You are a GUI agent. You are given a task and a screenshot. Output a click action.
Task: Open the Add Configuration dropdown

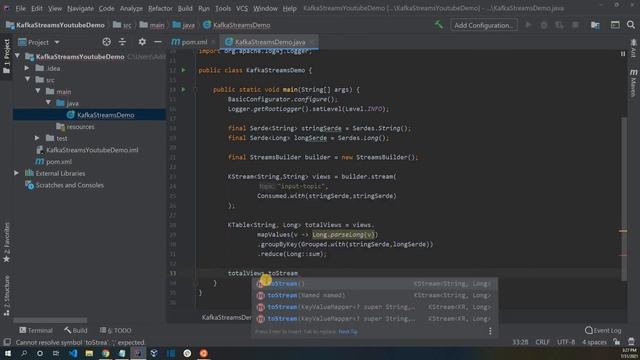[484, 25]
